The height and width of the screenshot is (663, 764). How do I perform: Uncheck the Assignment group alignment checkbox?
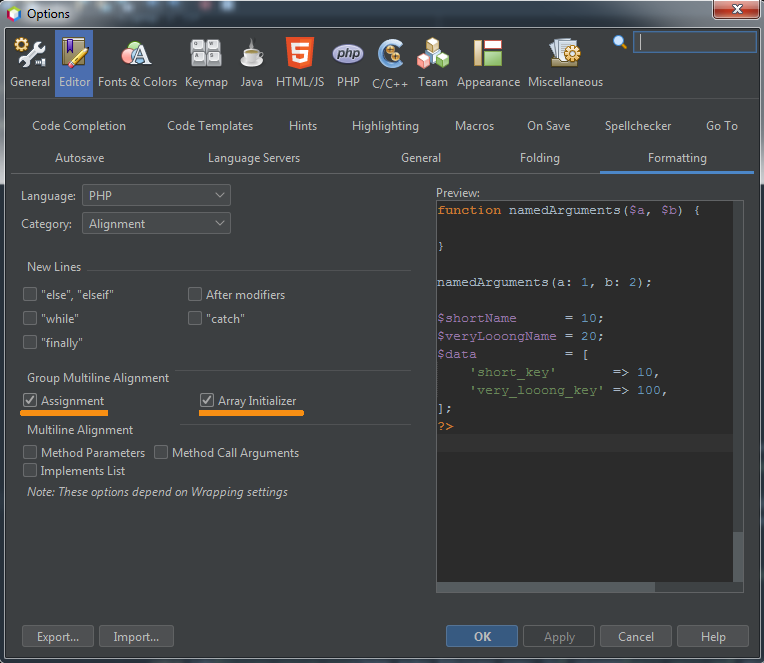[x=30, y=400]
